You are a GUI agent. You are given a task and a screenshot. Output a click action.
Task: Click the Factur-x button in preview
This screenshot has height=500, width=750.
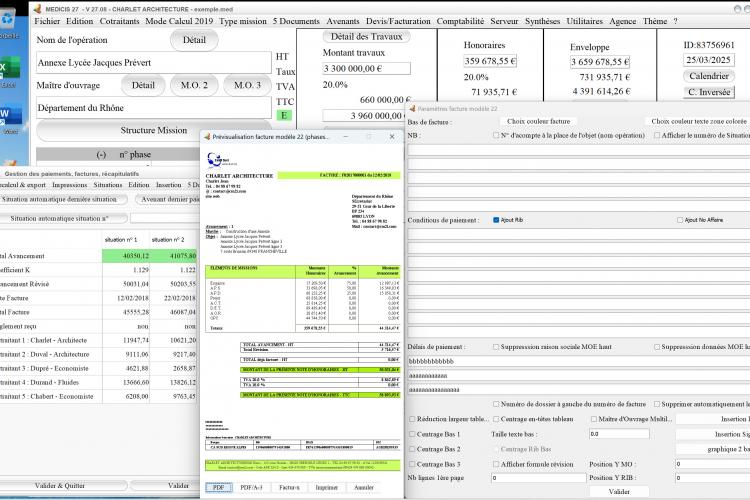click(x=289, y=487)
